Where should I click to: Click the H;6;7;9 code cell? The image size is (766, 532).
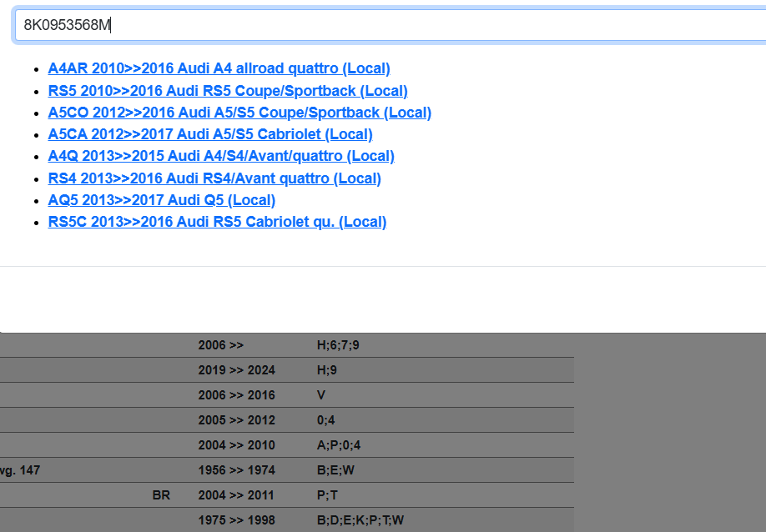coord(338,345)
